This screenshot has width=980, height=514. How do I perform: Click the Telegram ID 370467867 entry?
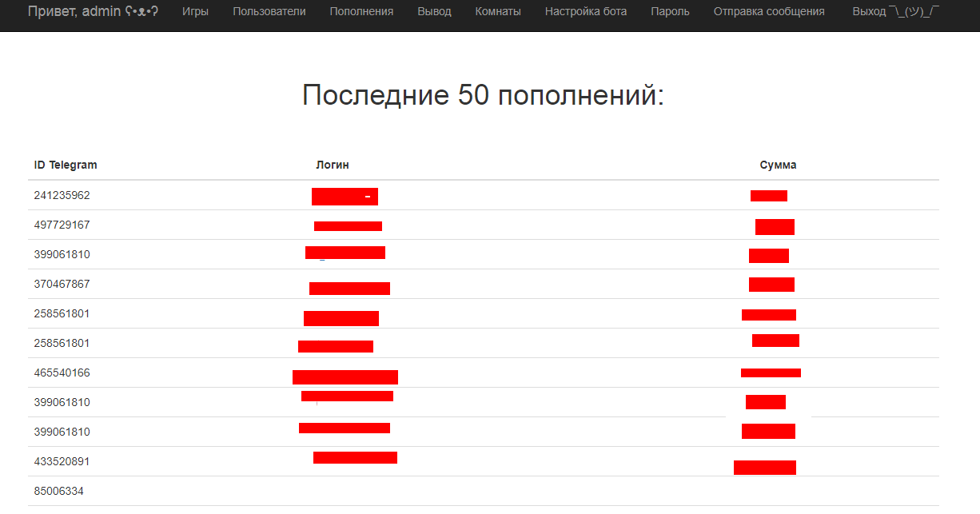pyautogui.click(x=62, y=284)
